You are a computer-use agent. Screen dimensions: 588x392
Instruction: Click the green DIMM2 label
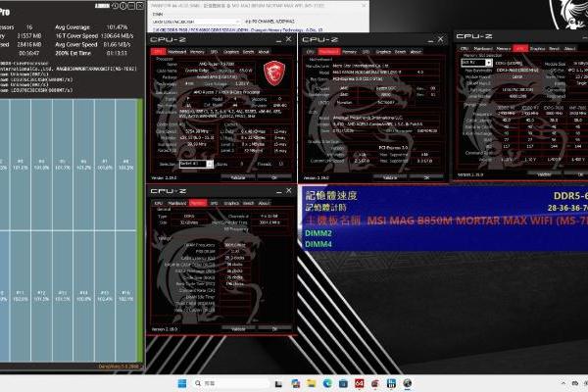(x=318, y=233)
